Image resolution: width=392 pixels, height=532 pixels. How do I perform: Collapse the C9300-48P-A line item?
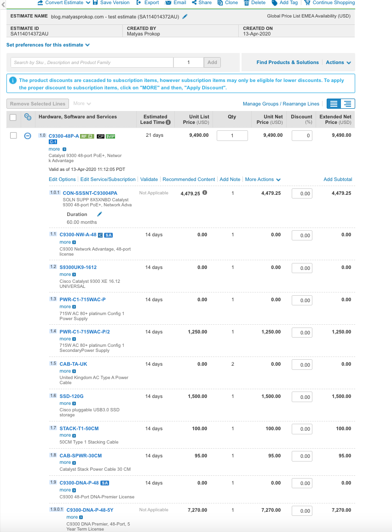[28, 136]
